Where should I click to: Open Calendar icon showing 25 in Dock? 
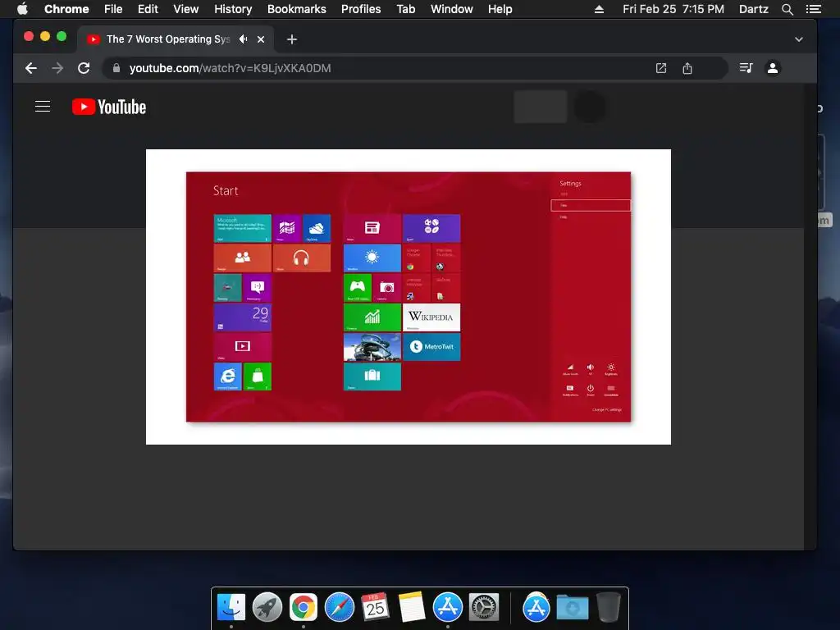click(x=375, y=607)
